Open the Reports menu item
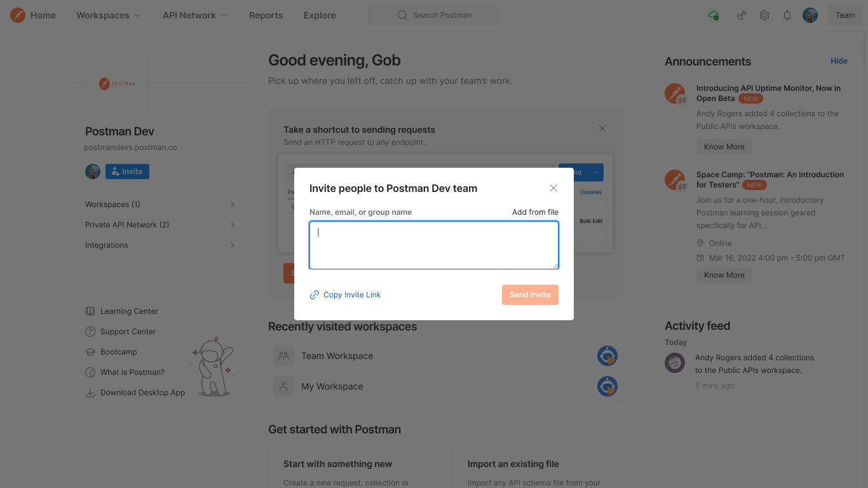 pos(266,15)
